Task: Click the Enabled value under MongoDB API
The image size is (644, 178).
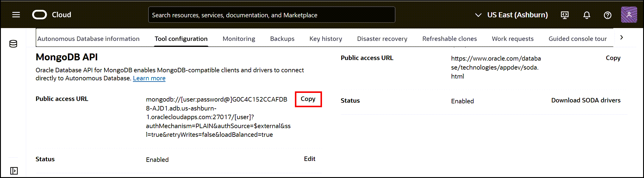Action: pos(157,160)
